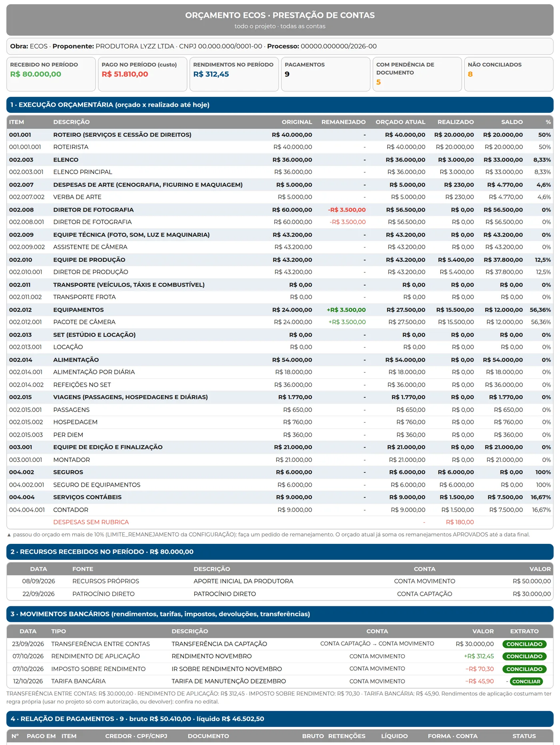Open the NÃO CONCILIADOS card
The width and height of the screenshot is (560, 745).
509,74
